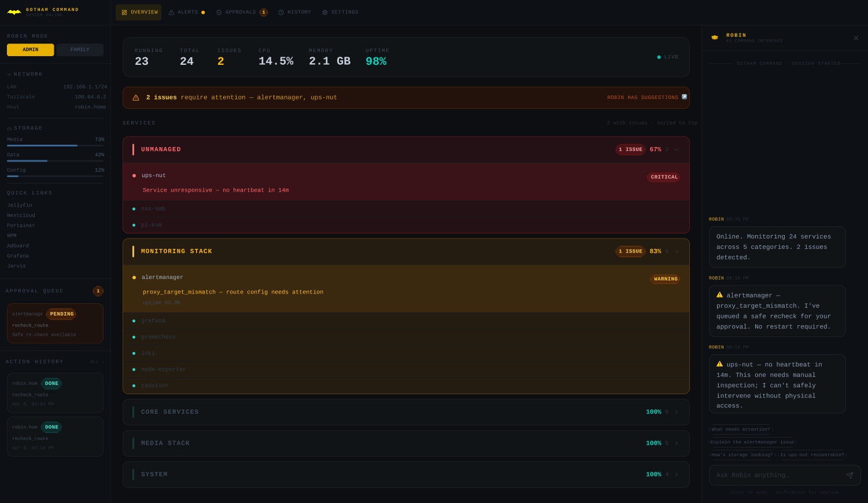Select the node-exporter service row

click(x=406, y=369)
